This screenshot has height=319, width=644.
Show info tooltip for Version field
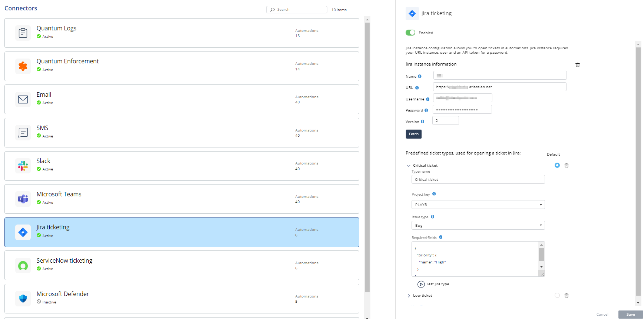pyautogui.click(x=423, y=122)
